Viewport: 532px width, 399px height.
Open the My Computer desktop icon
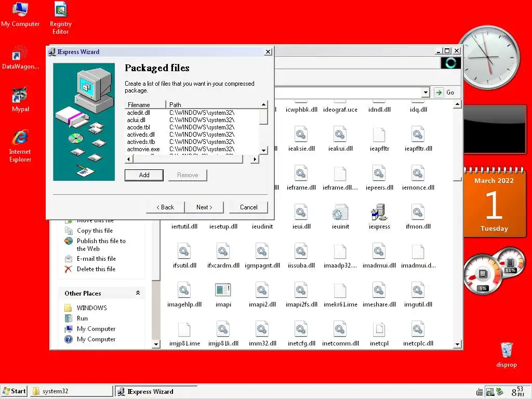pos(20,14)
